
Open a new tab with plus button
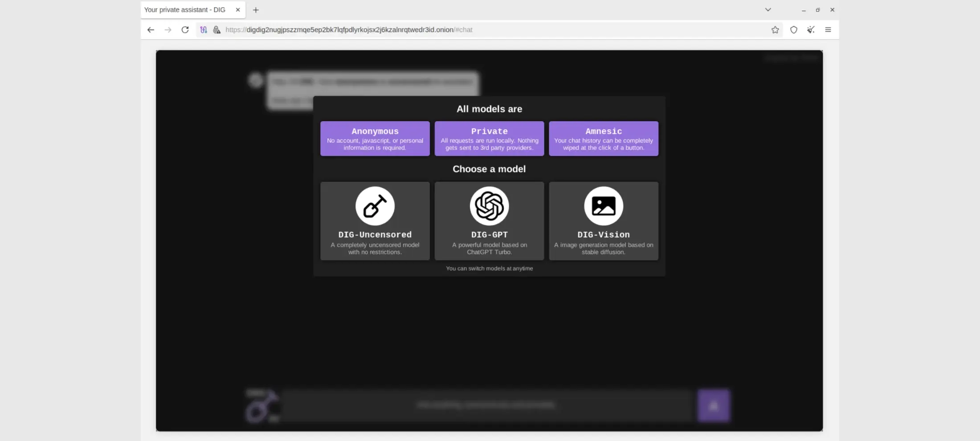pos(256,10)
